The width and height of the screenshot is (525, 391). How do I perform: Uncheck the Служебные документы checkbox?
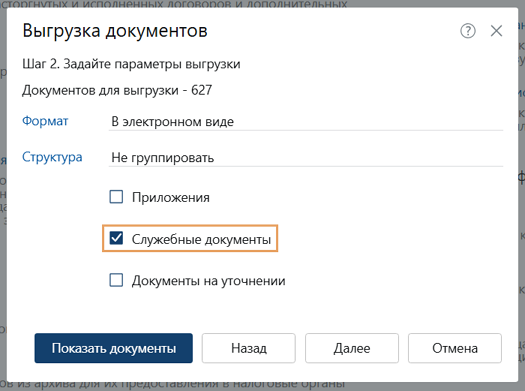click(116, 238)
